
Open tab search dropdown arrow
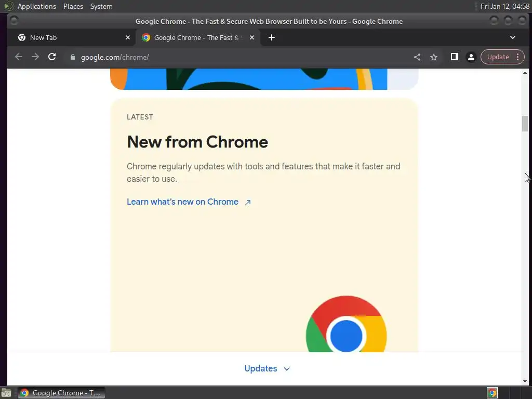[513, 37]
